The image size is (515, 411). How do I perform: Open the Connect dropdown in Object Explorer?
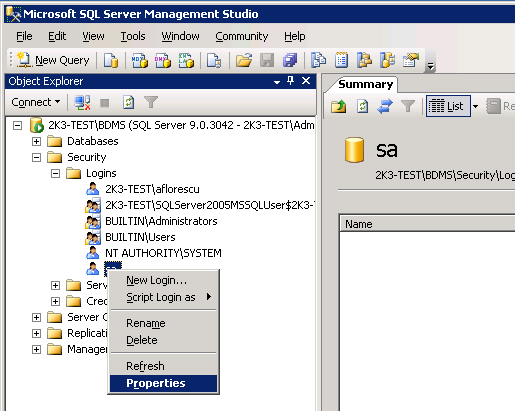click(35, 102)
